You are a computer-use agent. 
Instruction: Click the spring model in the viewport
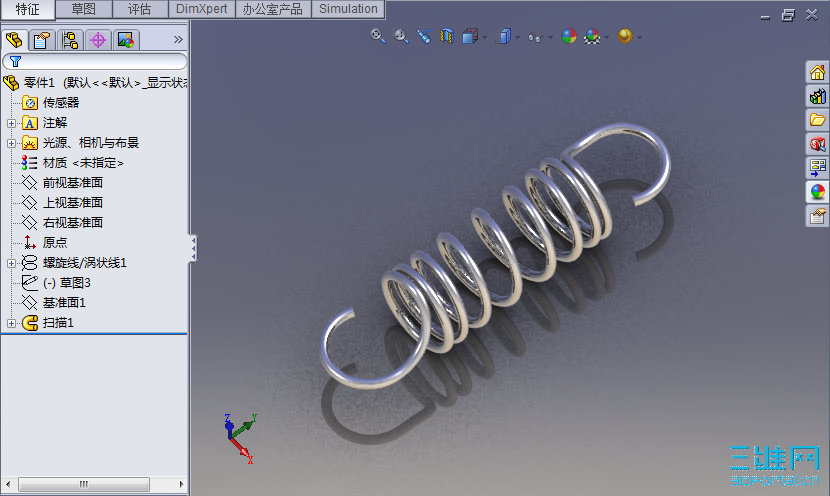(x=495, y=257)
